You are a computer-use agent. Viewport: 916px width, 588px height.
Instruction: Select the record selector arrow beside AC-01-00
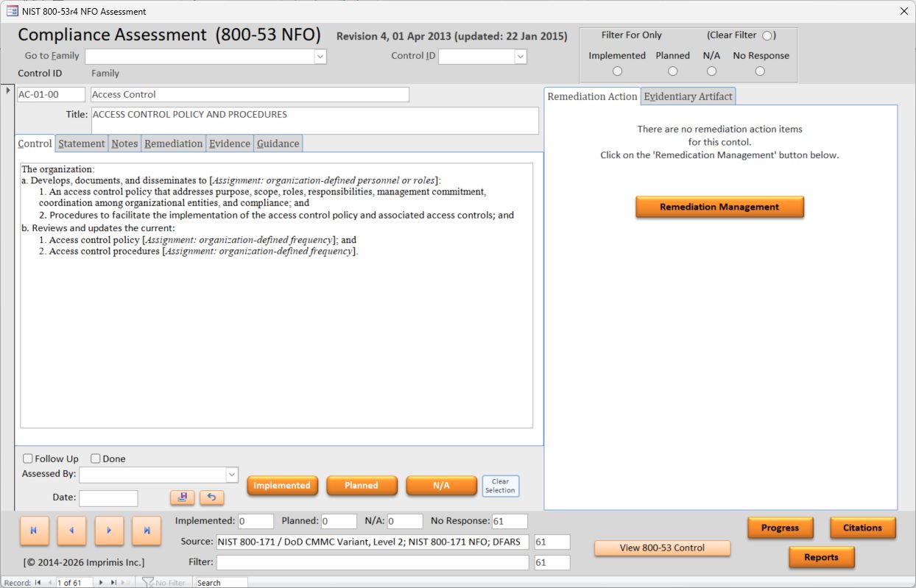pos(8,91)
